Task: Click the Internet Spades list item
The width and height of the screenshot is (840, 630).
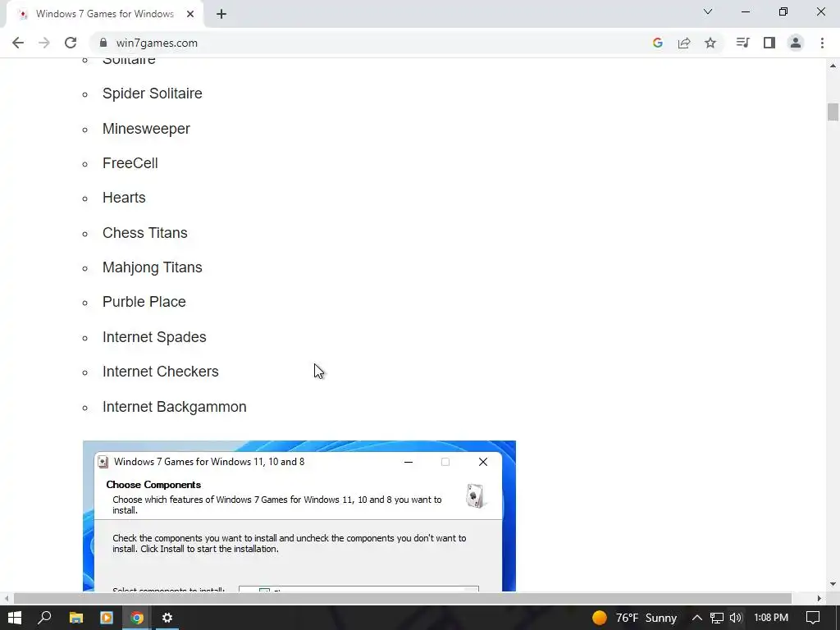Action: click(154, 337)
